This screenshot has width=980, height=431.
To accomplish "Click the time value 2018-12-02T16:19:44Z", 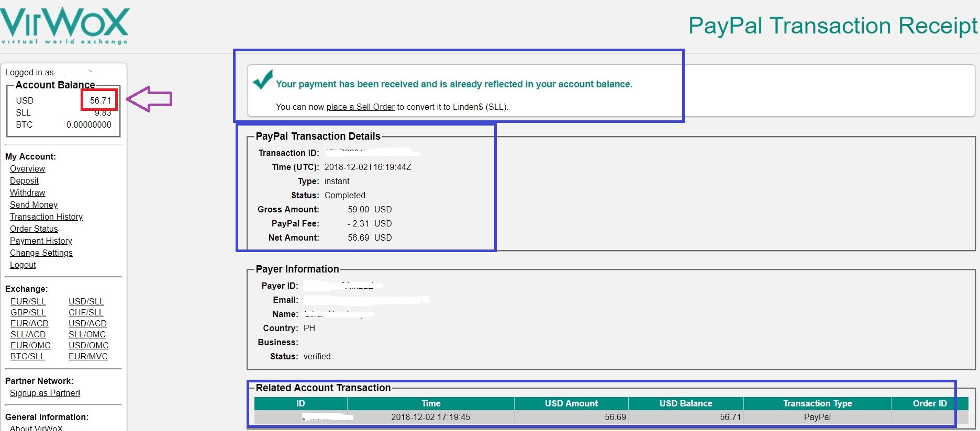I will pyautogui.click(x=367, y=167).
